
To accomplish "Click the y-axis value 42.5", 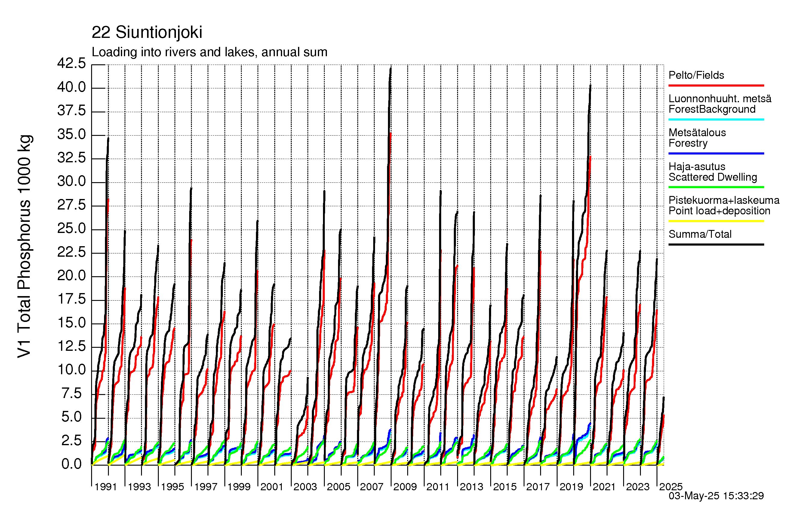I will click(72, 63).
